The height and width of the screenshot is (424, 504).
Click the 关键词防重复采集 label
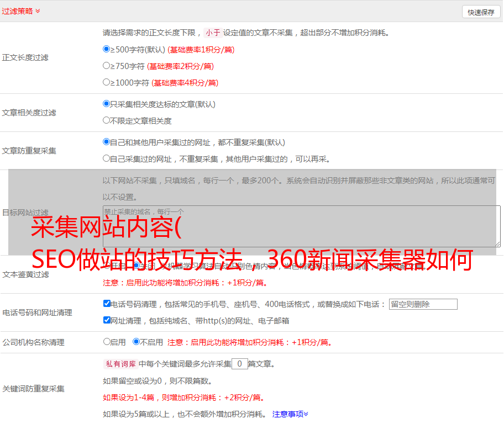point(33,389)
